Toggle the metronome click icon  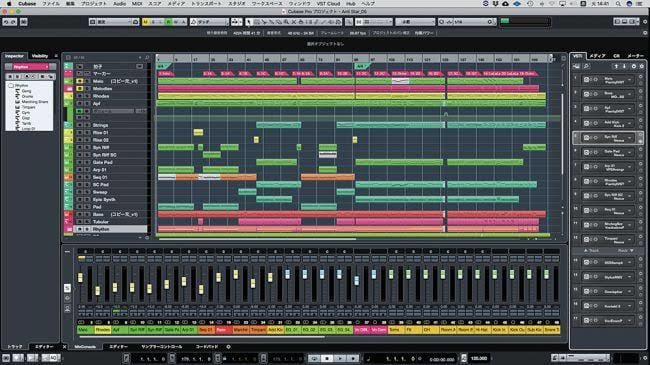(463, 358)
